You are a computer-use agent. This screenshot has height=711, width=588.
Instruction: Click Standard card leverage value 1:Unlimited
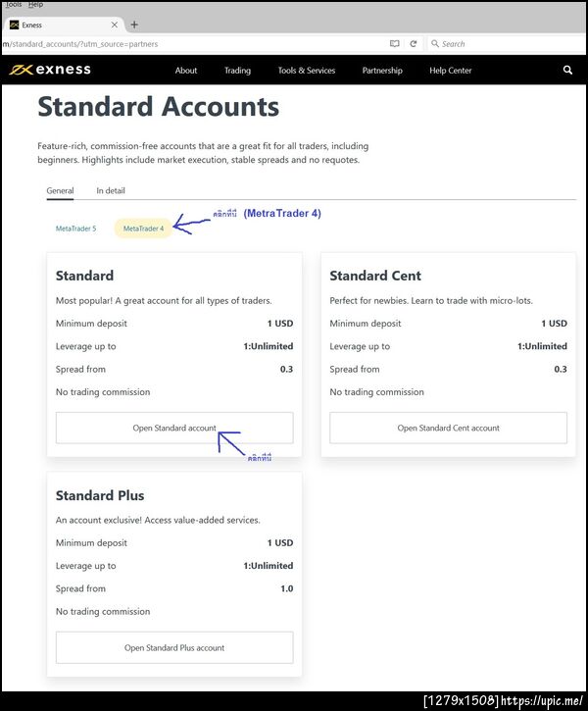[x=269, y=346]
